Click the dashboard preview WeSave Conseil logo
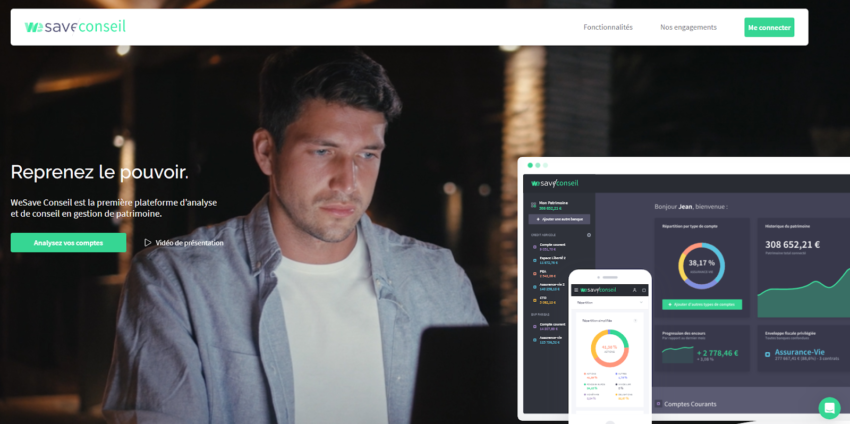 tap(555, 184)
